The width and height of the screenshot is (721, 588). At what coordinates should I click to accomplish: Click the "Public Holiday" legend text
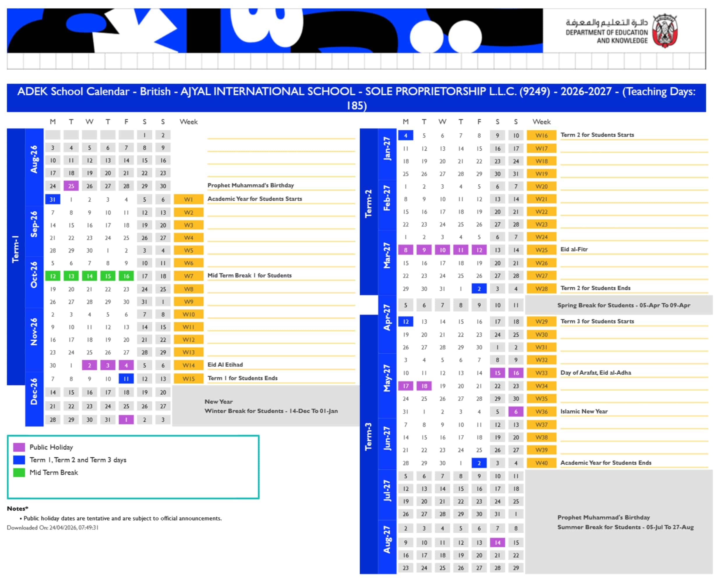pyautogui.click(x=51, y=447)
